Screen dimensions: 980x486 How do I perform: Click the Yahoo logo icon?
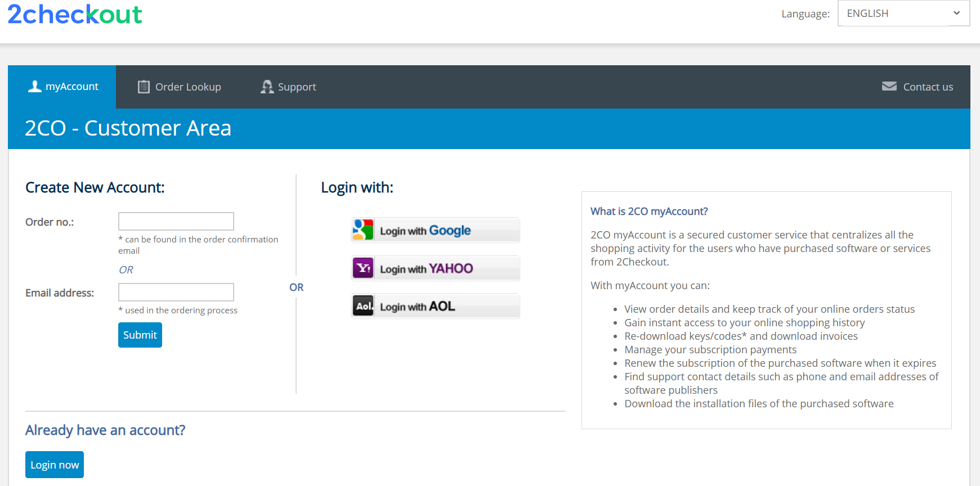pyautogui.click(x=363, y=268)
